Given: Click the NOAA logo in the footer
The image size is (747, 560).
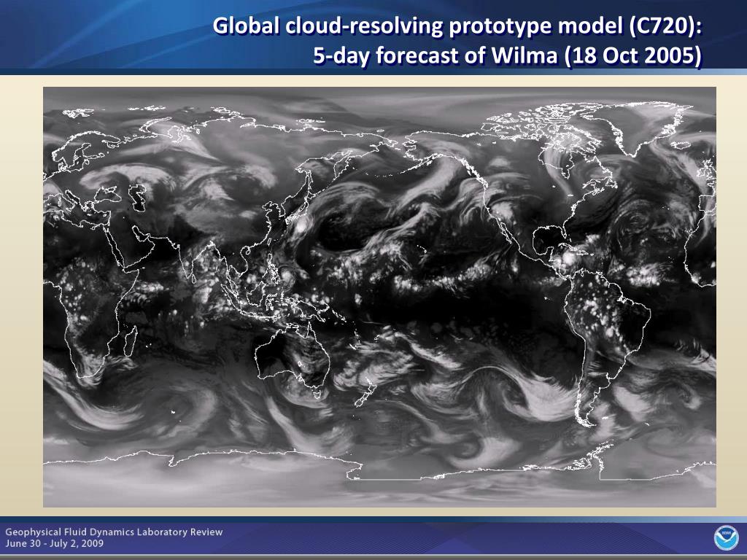Looking at the screenshot, I should [x=726, y=538].
